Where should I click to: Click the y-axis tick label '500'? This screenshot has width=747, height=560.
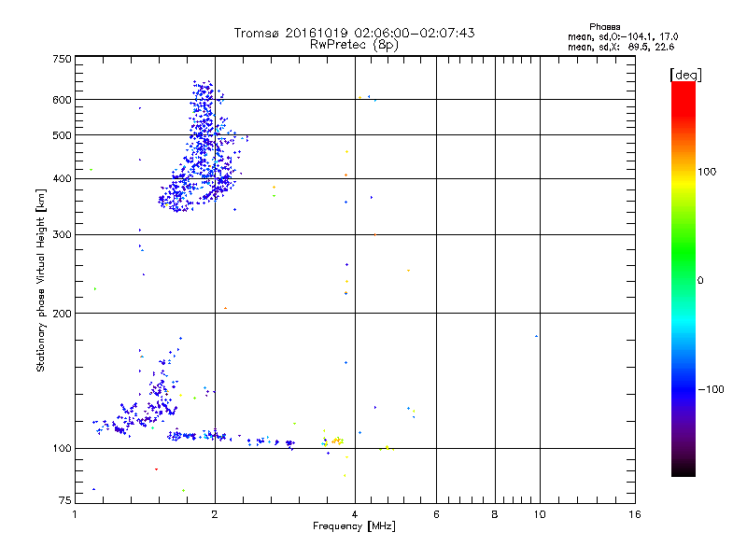(62, 135)
